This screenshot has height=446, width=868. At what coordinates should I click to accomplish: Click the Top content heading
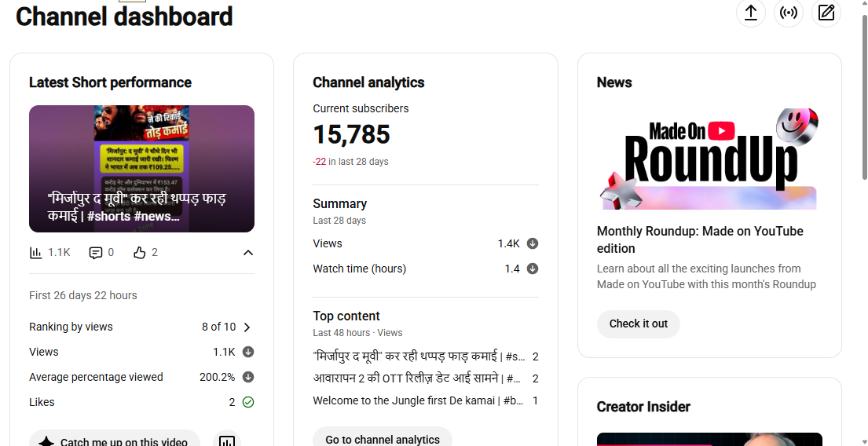pyautogui.click(x=346, y=316)
